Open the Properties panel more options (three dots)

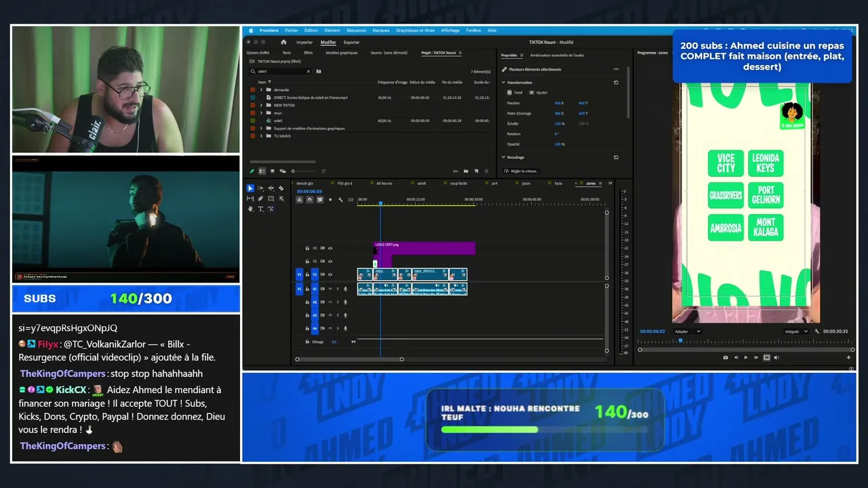pyautogui.click(x=616, y=69)
